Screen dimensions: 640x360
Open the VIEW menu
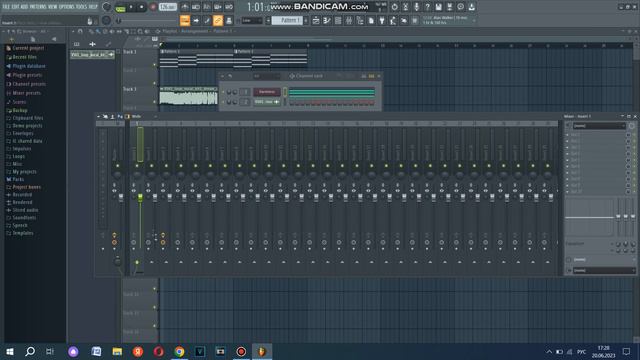point(53,7)
